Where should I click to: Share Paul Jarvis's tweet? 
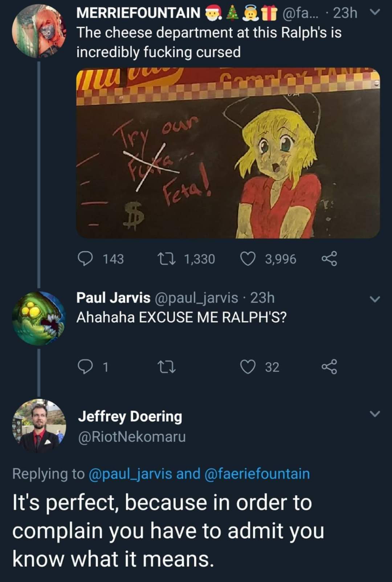[329, 367]
